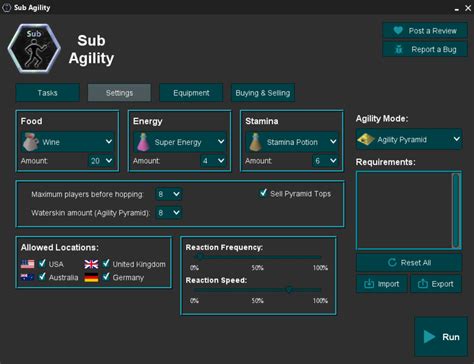Click the Stamina Potion flask icon

point(255,142)
